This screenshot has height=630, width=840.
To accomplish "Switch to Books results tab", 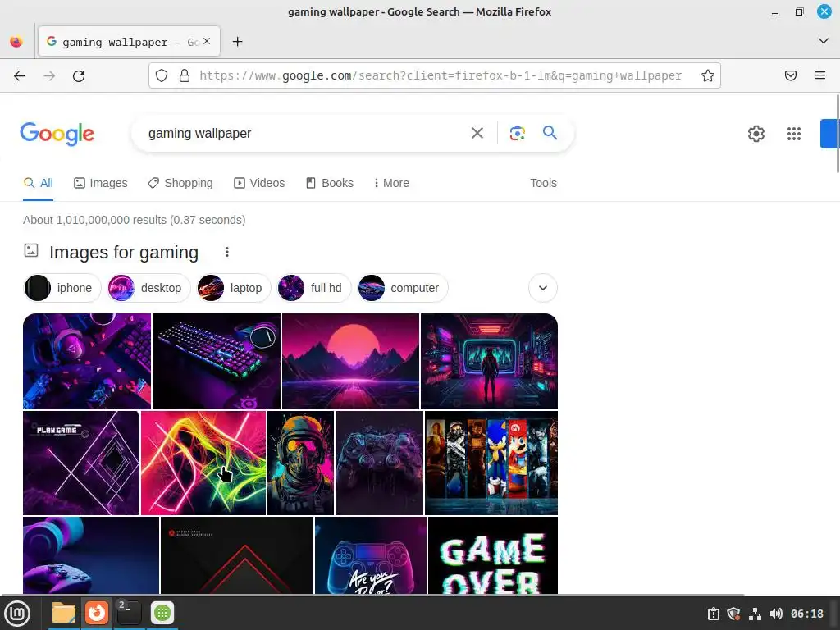I will [330, 183].
